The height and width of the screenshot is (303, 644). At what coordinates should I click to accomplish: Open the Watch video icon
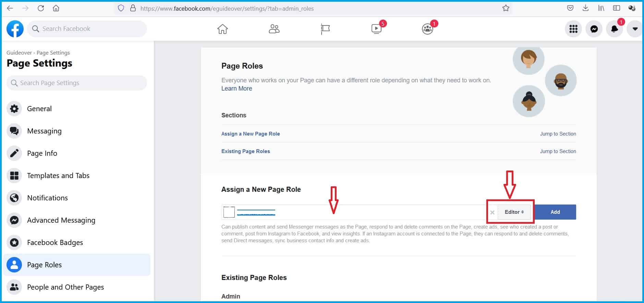click(x=376, y=29)
